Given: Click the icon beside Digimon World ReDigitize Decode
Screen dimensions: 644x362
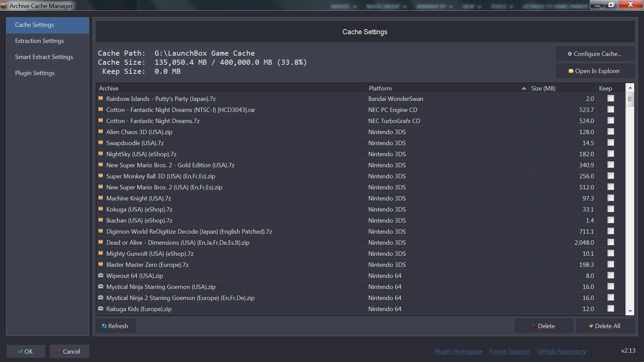Looking at the screenshot, I should tap(101, 231).
